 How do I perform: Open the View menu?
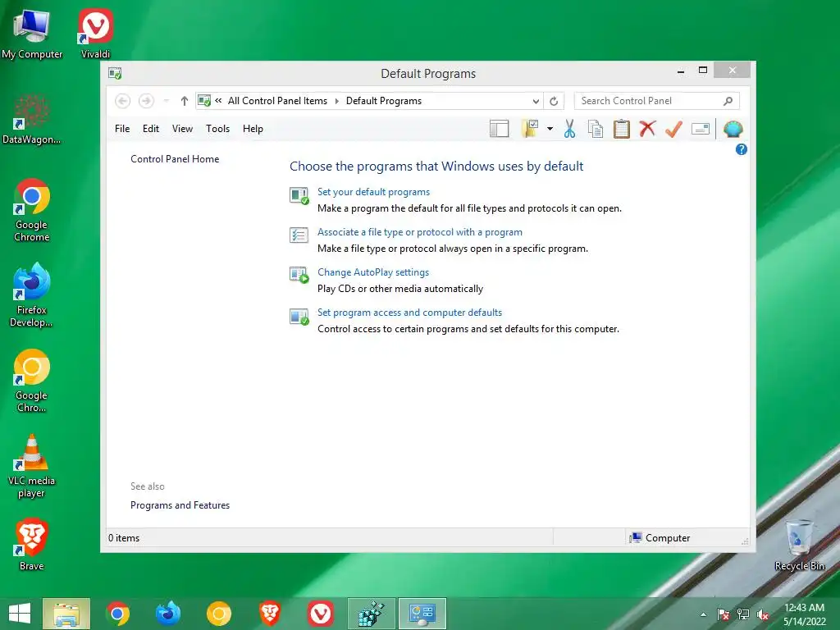point(182,129)
